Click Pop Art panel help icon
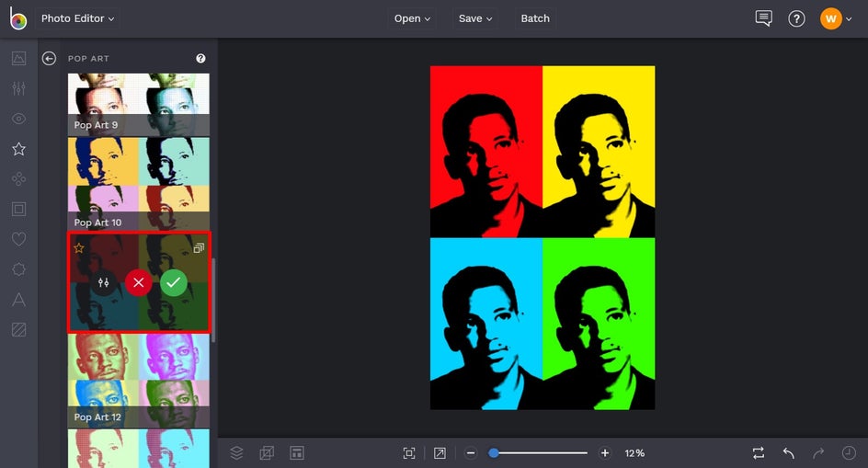Screen dimensions: 868x468 (200, 58)
